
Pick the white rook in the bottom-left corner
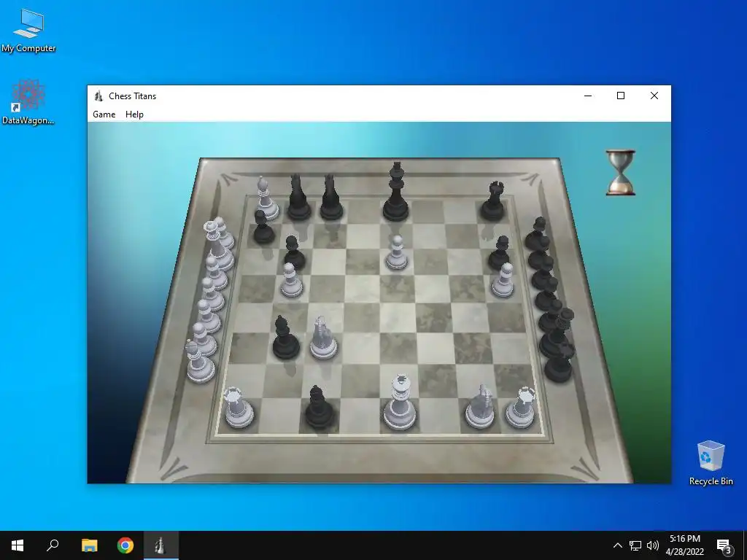[x=238, y=408]
